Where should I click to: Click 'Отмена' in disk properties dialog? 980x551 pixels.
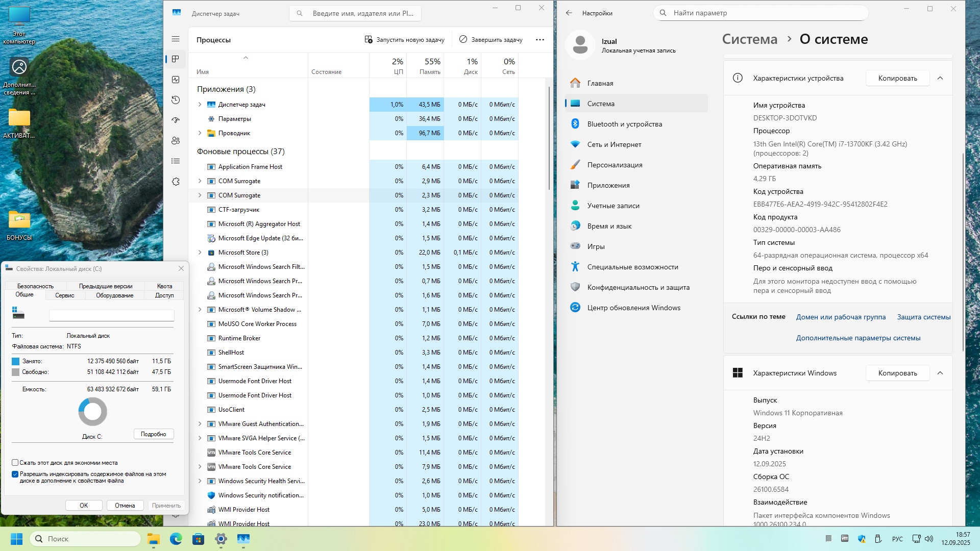[125, 506]
